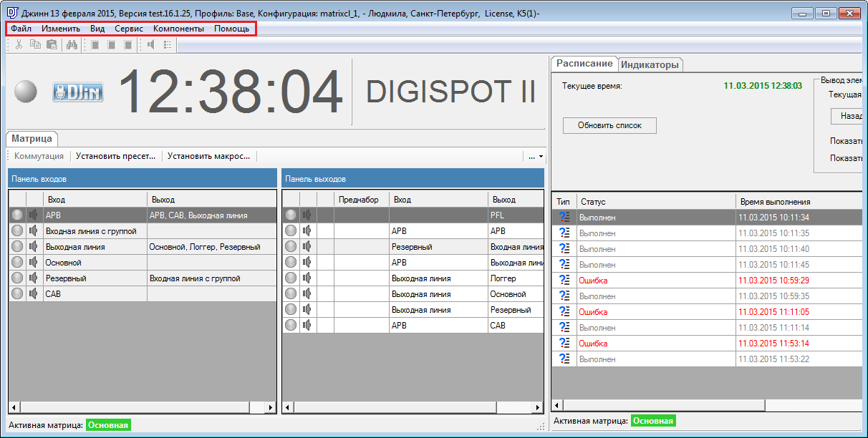The image size is (868, 438).
Task: Click the Время выполнения column header
Action: (x=799, y=202)
